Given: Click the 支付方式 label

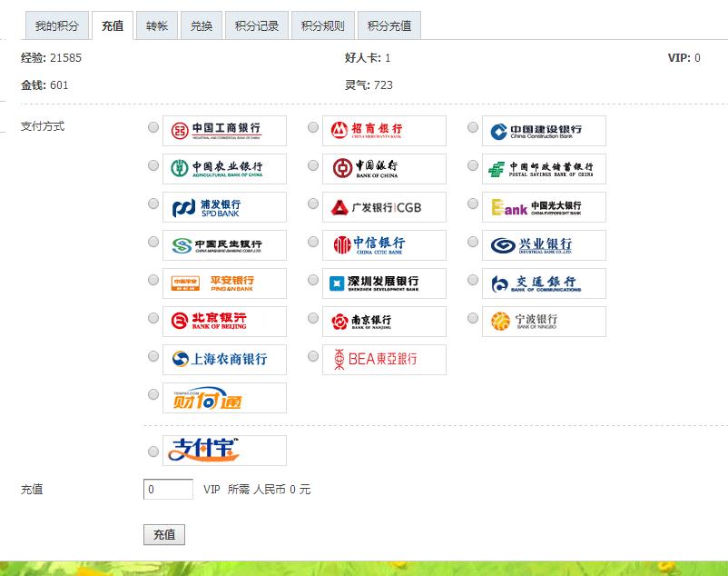Looking at the screenshot, I should pyautogui.click(x=43, y=126).
